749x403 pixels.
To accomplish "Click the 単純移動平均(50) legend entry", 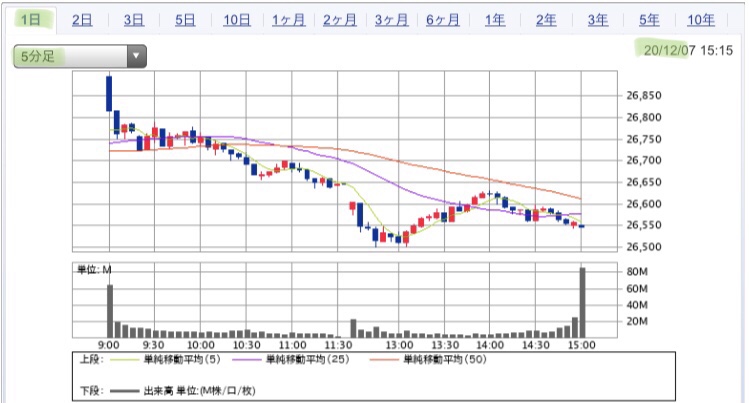I will coord(445,359).
